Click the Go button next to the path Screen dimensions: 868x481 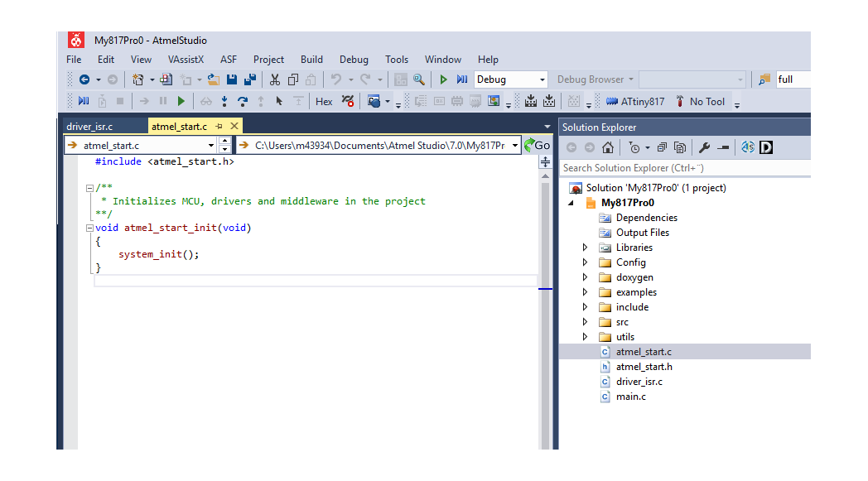click(x=538, y=146)
